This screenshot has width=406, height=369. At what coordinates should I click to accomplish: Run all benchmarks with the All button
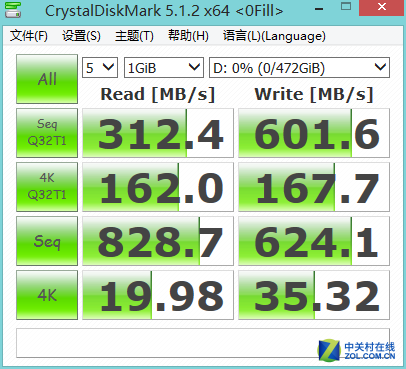(47, 79)
